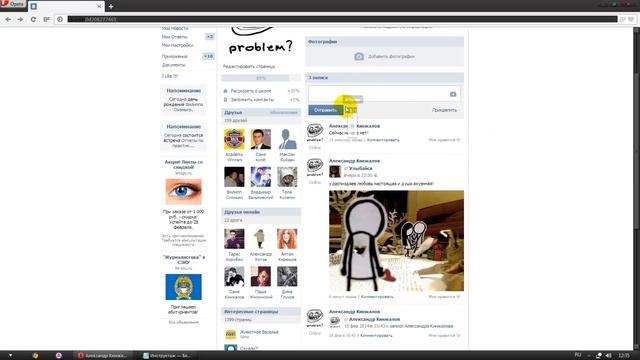Click the globe site-info icon by address bar
The width and height of the screenshot is (640, 360).
pos(60,19)
